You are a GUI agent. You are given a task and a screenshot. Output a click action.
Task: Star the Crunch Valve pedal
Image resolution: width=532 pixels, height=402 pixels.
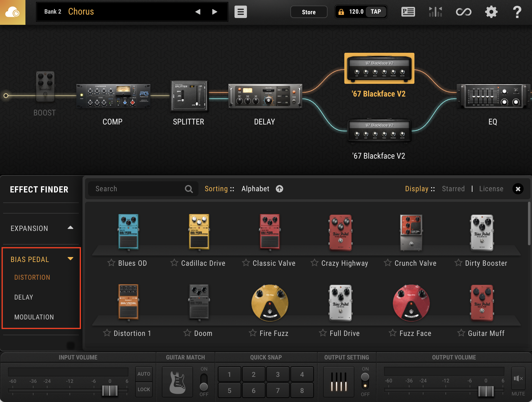pyautogui.click(x=387, y=263)
